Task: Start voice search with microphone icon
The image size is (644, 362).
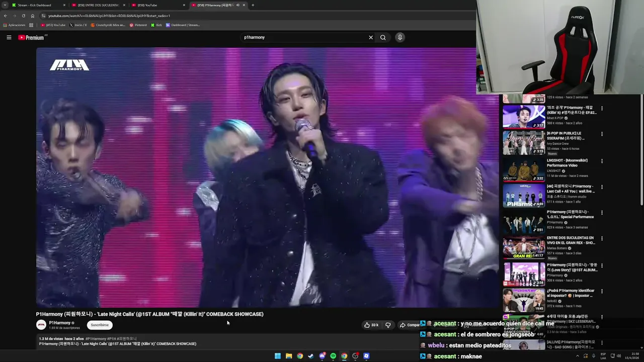Action: point(400,37)
